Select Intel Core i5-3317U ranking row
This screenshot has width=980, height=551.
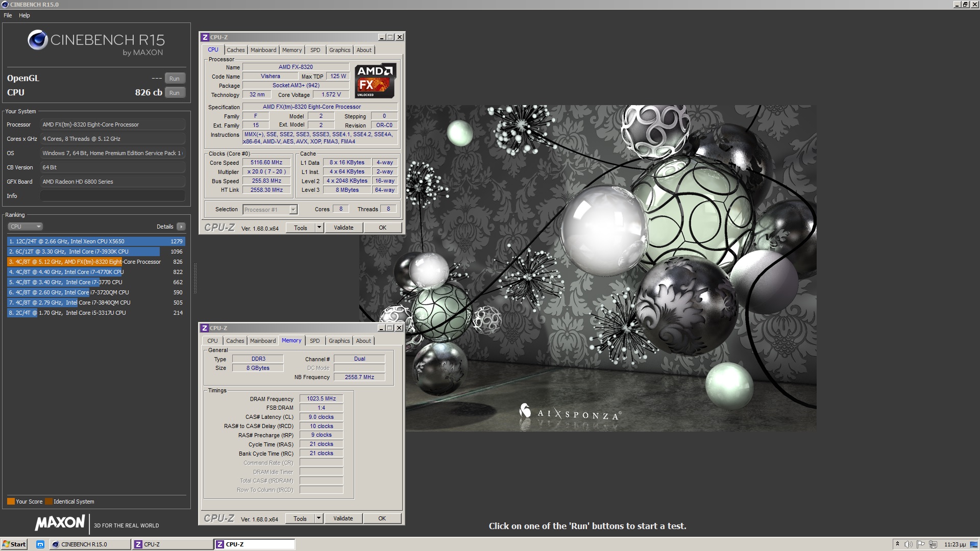96,313
